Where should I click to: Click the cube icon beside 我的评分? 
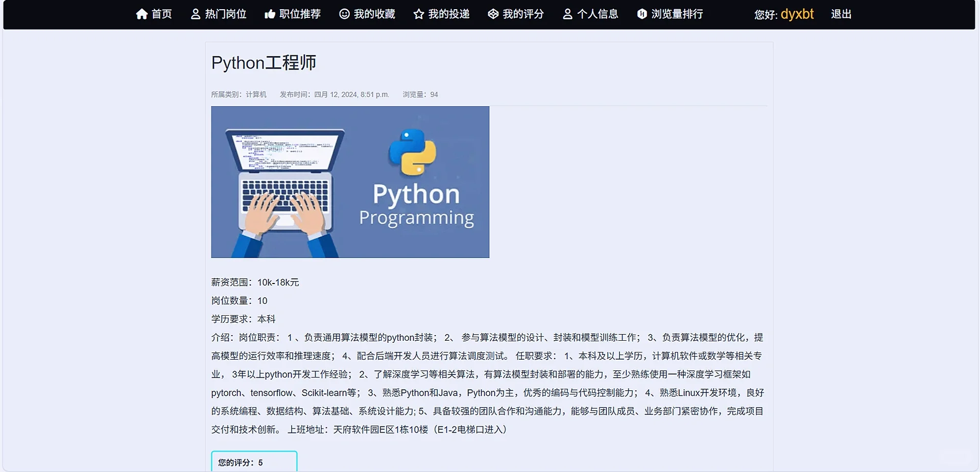click(x=493, y=14)
